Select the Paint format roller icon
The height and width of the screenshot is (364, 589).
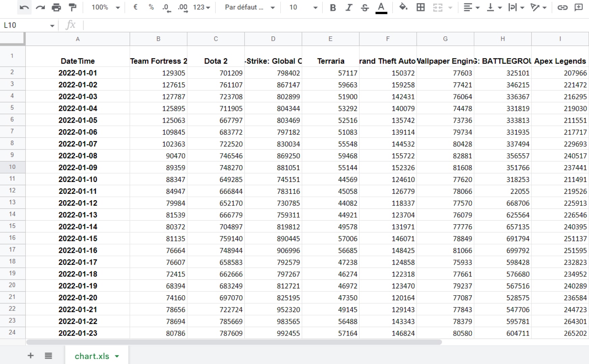[x=72, y=7]
